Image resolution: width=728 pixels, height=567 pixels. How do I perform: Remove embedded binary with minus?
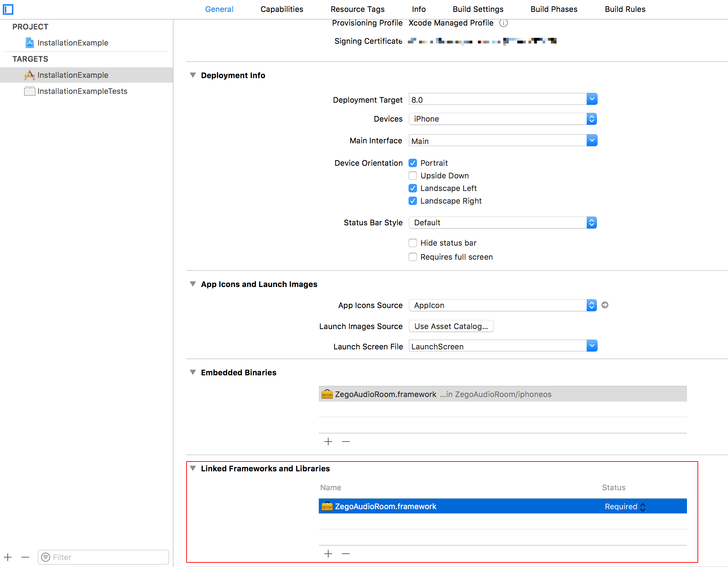coord(346,442)
